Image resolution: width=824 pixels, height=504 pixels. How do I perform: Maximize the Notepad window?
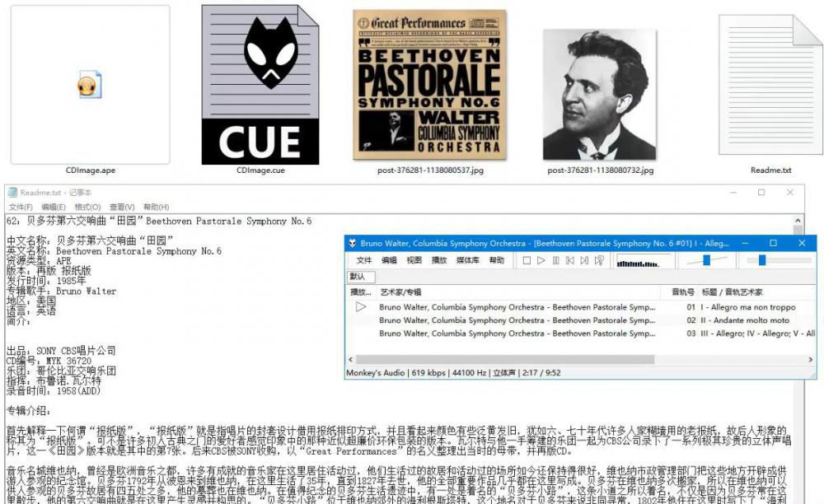(761, 193)
